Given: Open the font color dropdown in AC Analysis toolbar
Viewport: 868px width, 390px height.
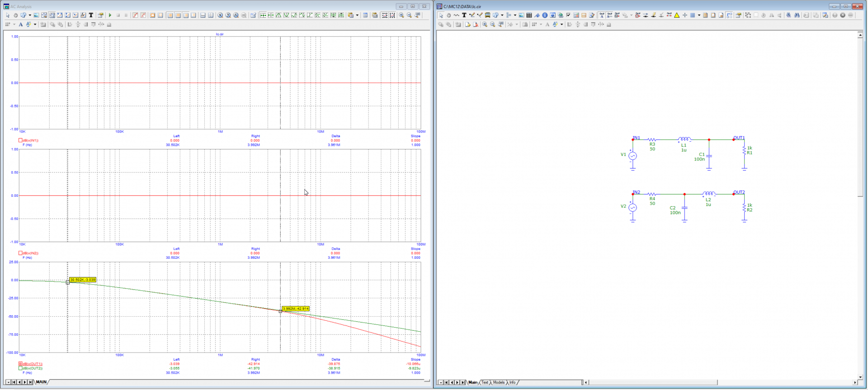Looking at the screenshot, I should point(35,24).
